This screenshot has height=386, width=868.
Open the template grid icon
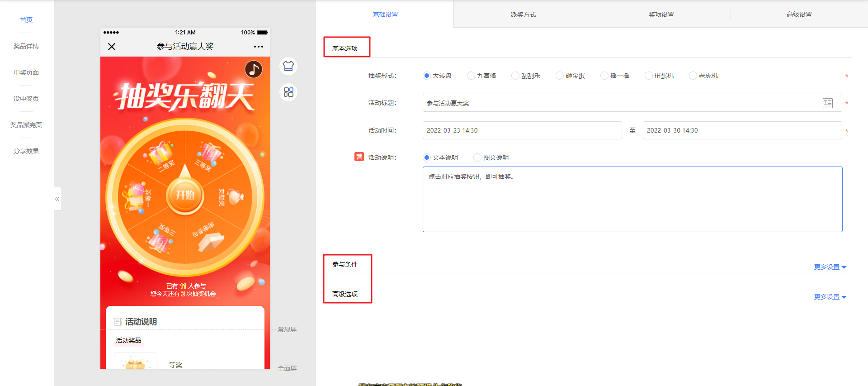click(288, 92)
